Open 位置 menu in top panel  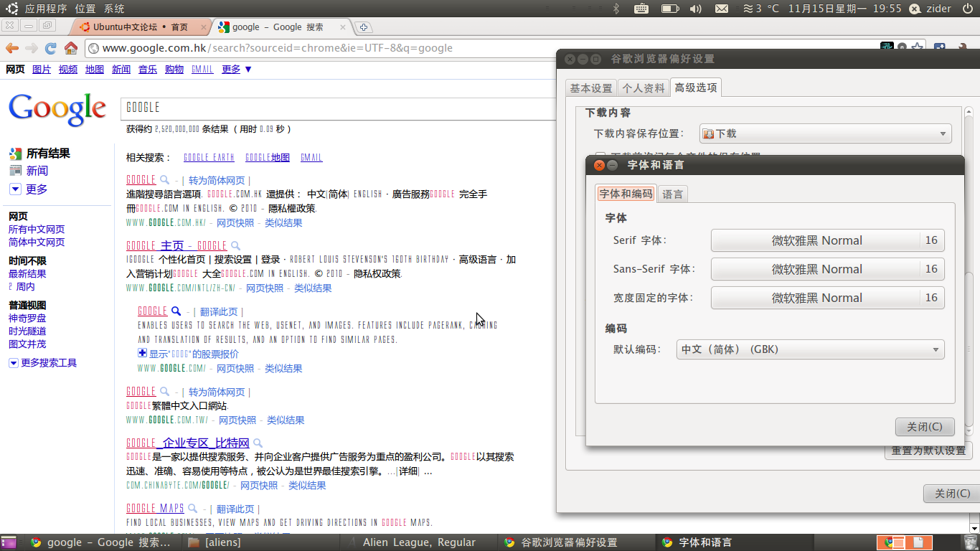coord(85,9)
